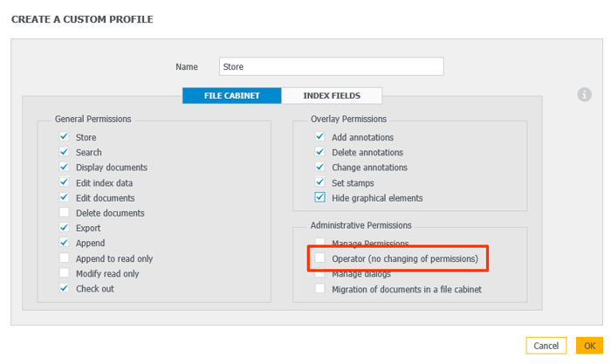This screenshot has width=611, height=364.
Task: Check the Modify read only box
Action: (x=64, y=273)
